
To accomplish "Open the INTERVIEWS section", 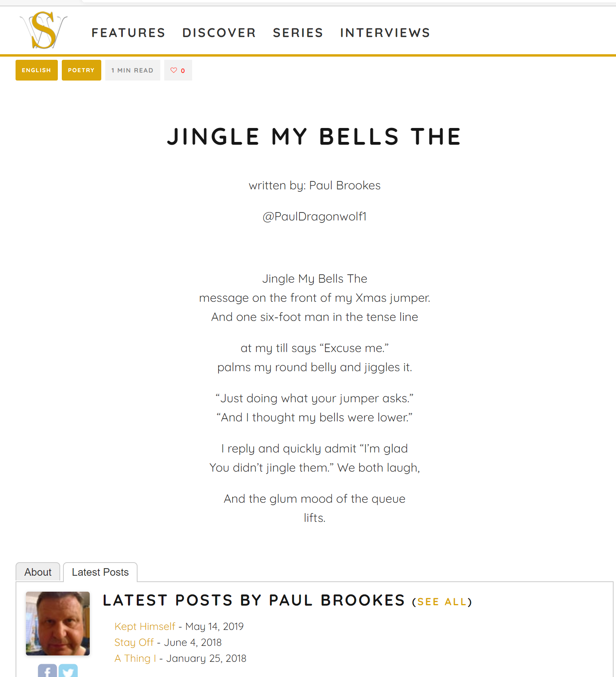I will click(385, 33).
